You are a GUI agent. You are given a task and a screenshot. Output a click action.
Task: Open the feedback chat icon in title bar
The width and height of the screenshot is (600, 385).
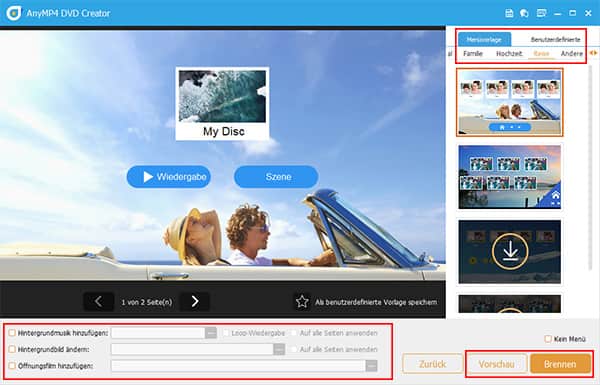click(x=525, y=13)
